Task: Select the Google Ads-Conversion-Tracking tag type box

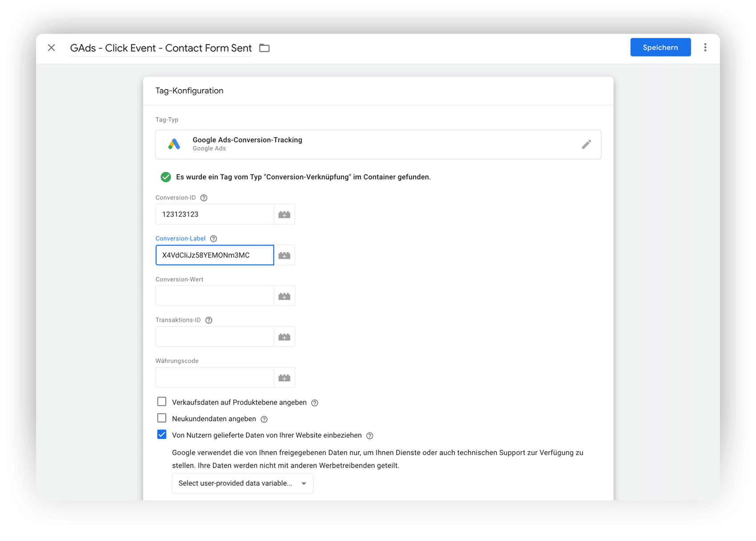Action: [378, 144]
